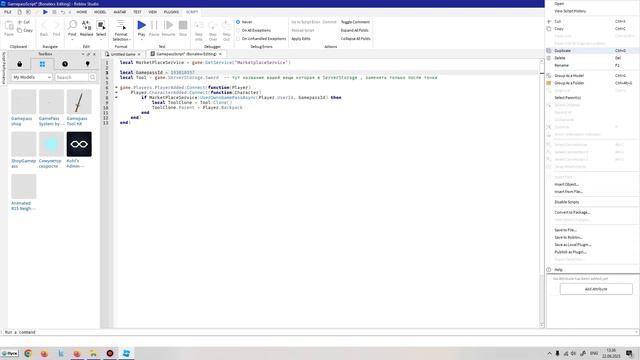Click the Play button in the Test group
The width and height of the screenshot is (640, 360).
[x=141, y=26]
